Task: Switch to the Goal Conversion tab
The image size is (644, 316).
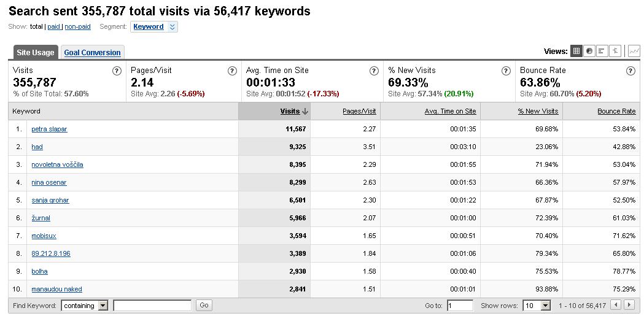Action: 93,53
